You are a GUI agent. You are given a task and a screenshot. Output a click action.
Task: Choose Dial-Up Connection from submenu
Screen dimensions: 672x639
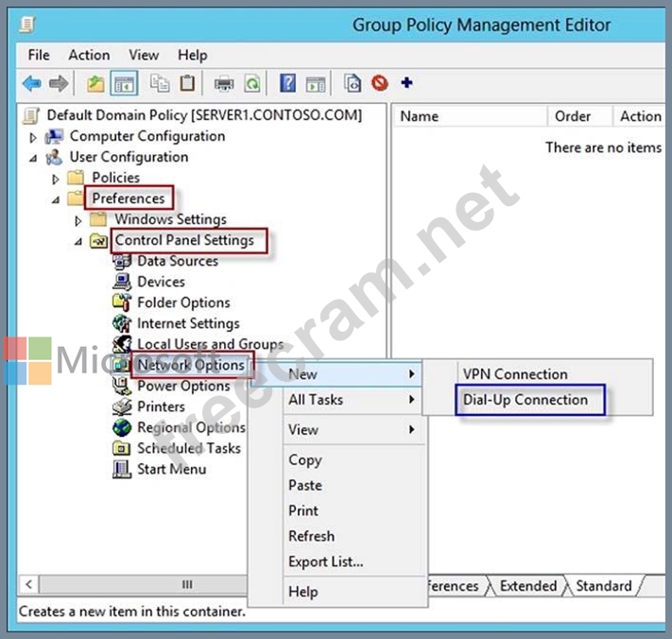click(525, 400)
